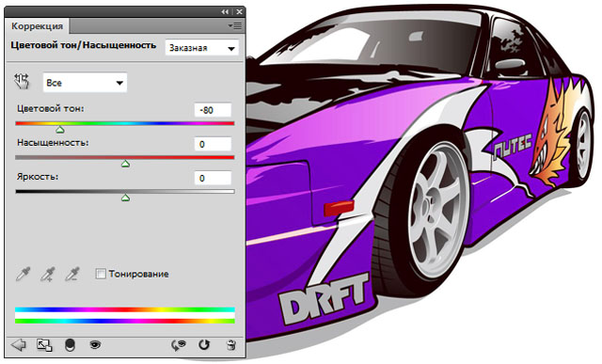Delete this adjustment layer trash icon
The width and height of the screenshot is (602, 364).
[230, 345]
